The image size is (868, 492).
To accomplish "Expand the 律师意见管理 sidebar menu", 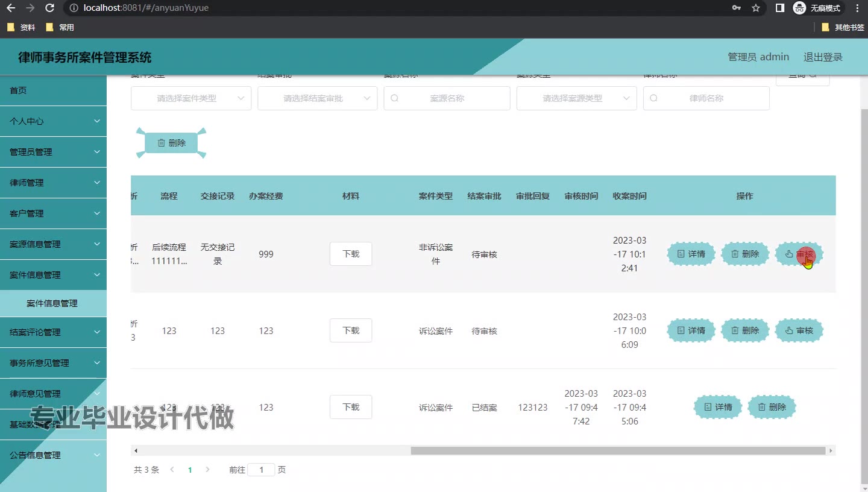I will [x=53, y=394].
